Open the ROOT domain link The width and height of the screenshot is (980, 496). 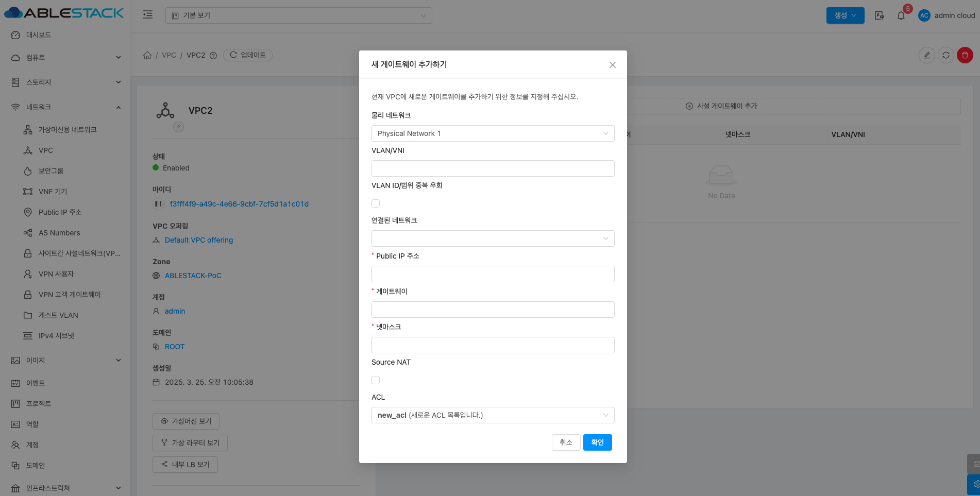[175, 347]
